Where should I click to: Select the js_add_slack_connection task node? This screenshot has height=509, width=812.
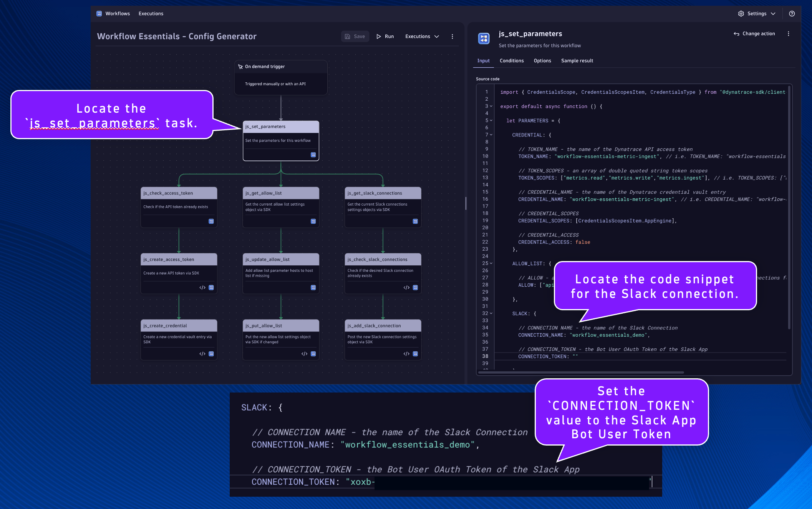point(383,340)
